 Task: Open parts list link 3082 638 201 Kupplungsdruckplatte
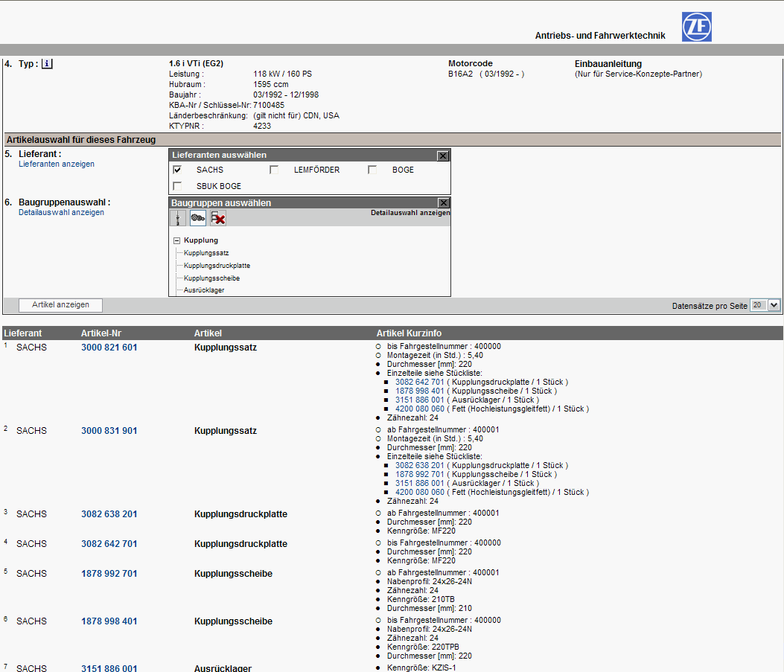[x=419, y=466]
